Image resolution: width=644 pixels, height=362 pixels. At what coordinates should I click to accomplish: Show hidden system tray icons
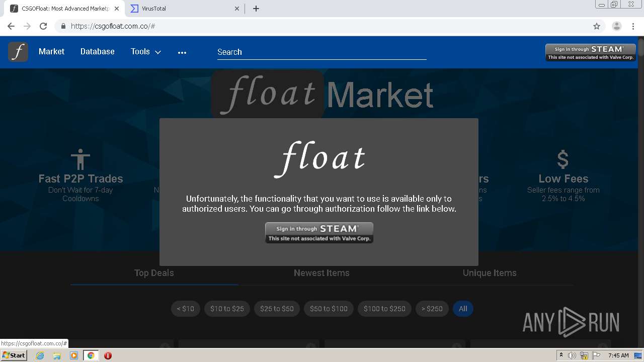[561, 355]
